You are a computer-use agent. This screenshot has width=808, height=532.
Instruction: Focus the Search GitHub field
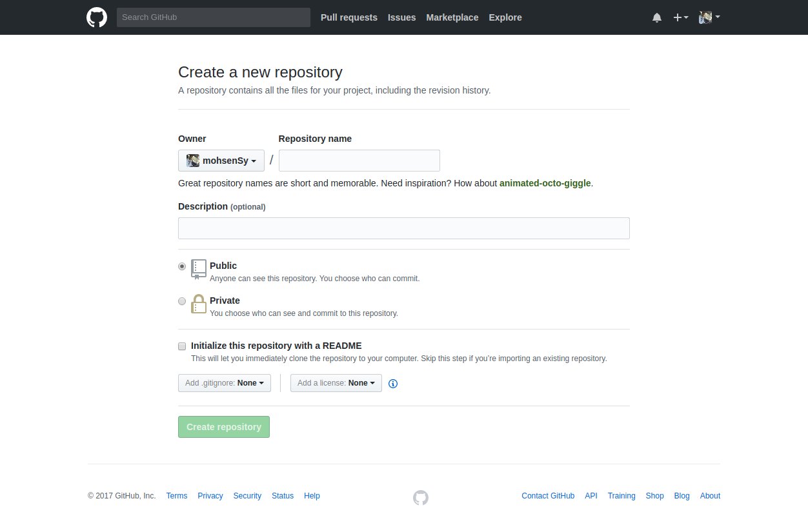coord(214,17)
